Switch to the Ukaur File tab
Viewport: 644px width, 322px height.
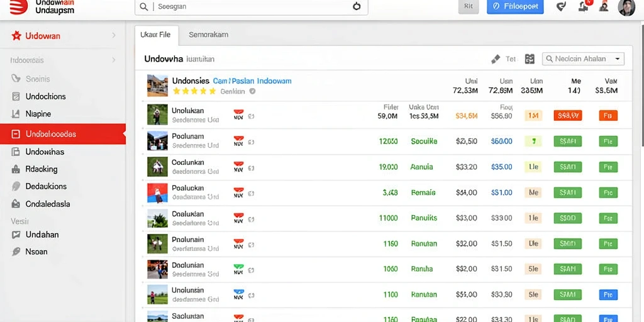pyautogui.click(x=157, y=35)
